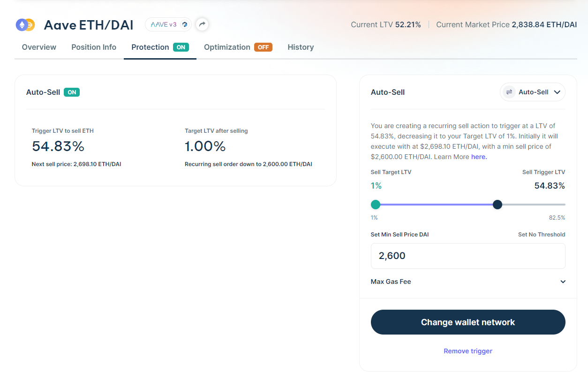Click the swap arrows icon beside Auto-Sell

(509, 92)
